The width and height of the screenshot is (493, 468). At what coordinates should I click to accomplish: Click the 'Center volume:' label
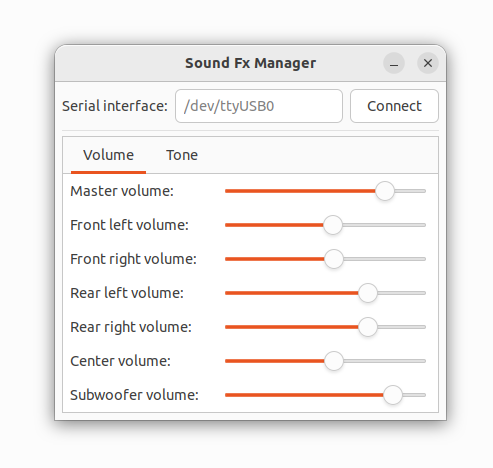point(120,361)
